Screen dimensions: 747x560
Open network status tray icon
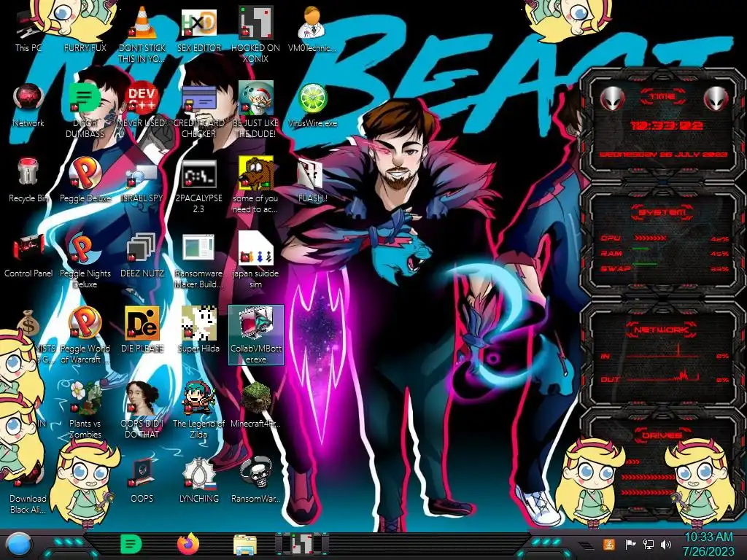(649, 544)
